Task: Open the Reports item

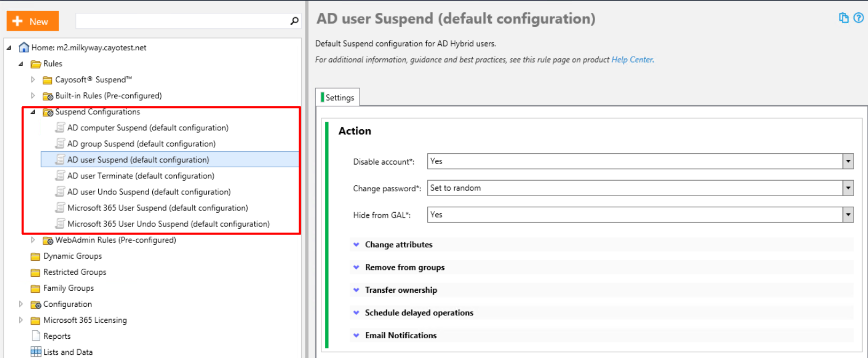Action: [57, 336]
